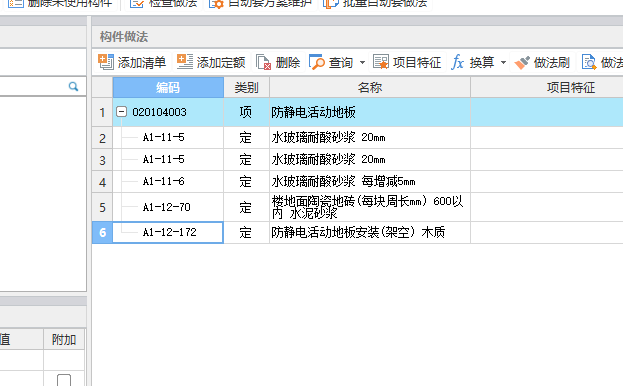Screen dimensions: 623x386
Task: Click the 名称 column header
Action: [x=370, y=87]
